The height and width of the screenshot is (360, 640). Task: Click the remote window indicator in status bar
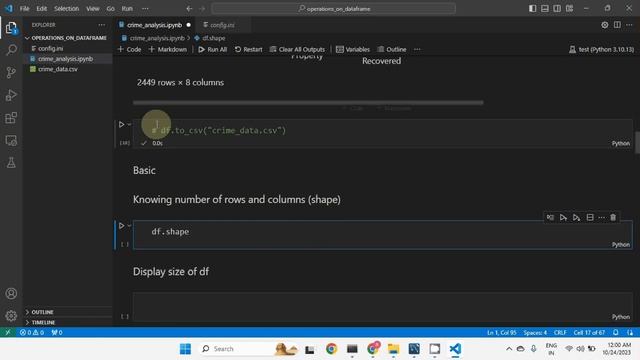click(x=8, y=332)
